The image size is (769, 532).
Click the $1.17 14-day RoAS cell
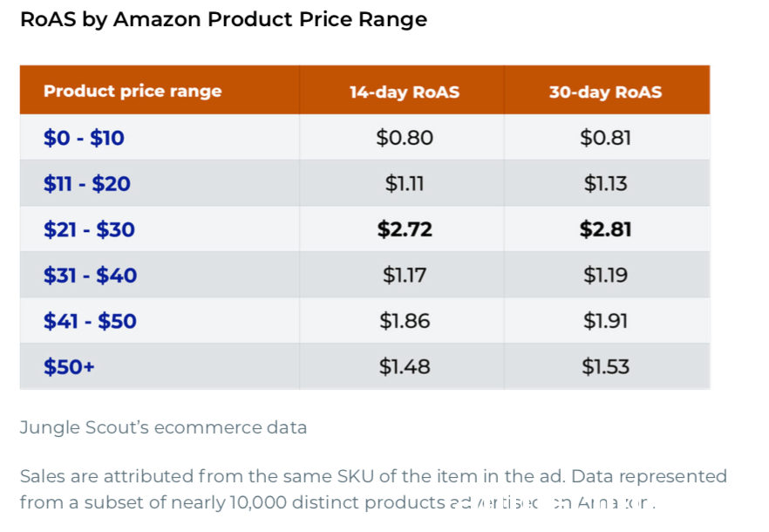[x=405, y=276]
